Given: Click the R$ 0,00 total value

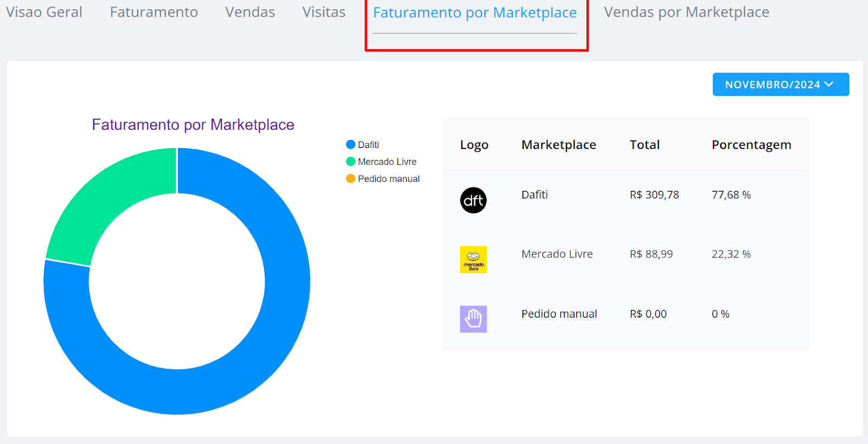Looking at the screenshot, I should [x=648, y=314].
